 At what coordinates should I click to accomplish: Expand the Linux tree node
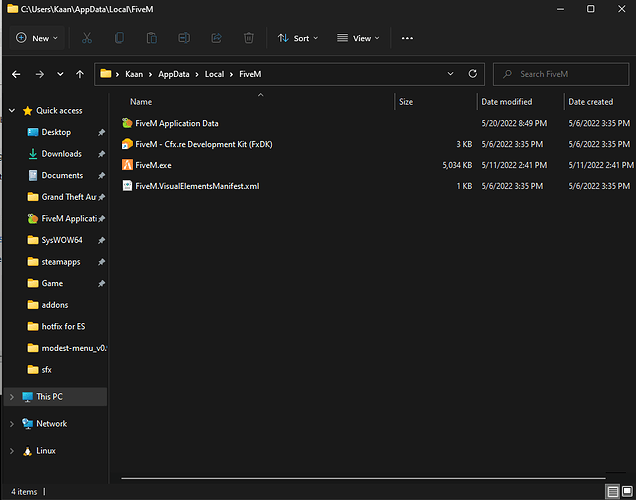(x=12, y=451)
